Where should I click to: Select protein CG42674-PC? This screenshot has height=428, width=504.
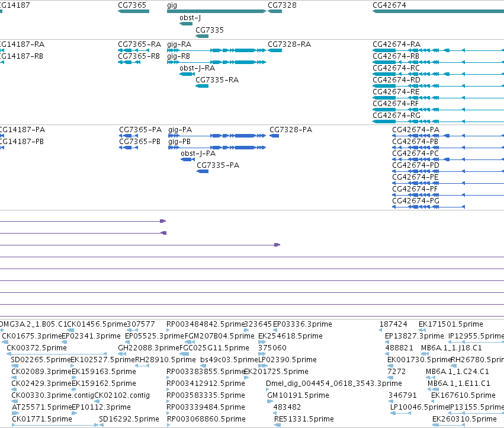tap(448, 159)
